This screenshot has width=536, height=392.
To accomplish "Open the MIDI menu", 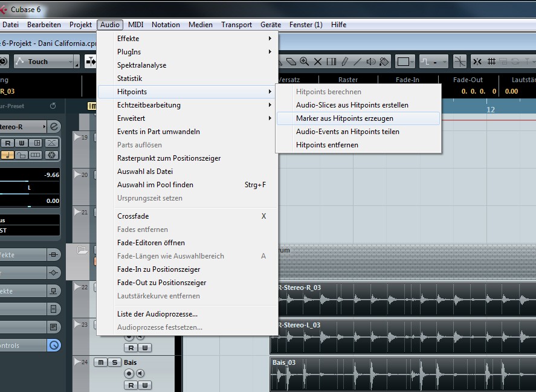I will [x=136, y=25].
